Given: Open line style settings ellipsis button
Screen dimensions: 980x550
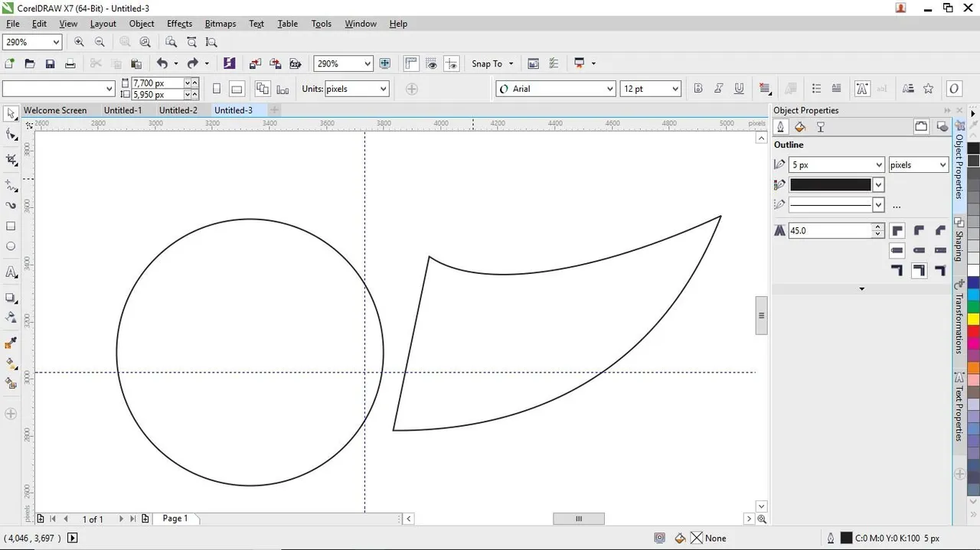Looking at the screenshot, I should pyautogui.click(x=897, y=206).
